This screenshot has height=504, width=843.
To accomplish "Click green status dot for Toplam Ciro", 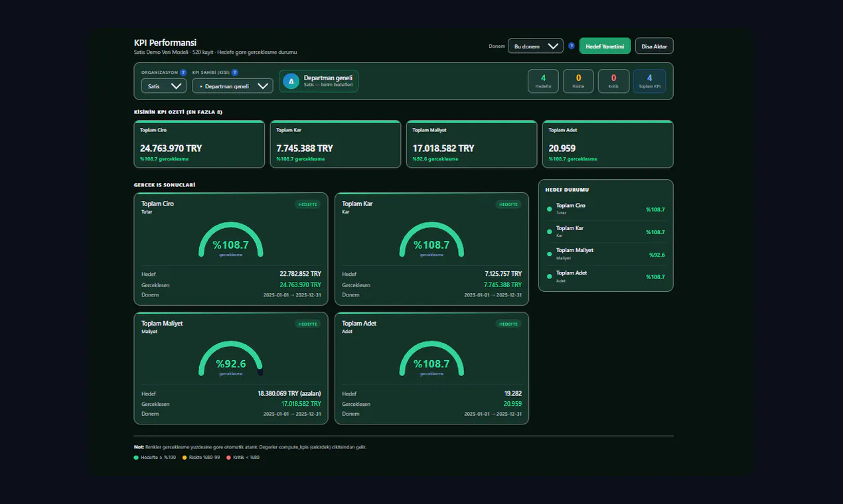I will 549,209.
